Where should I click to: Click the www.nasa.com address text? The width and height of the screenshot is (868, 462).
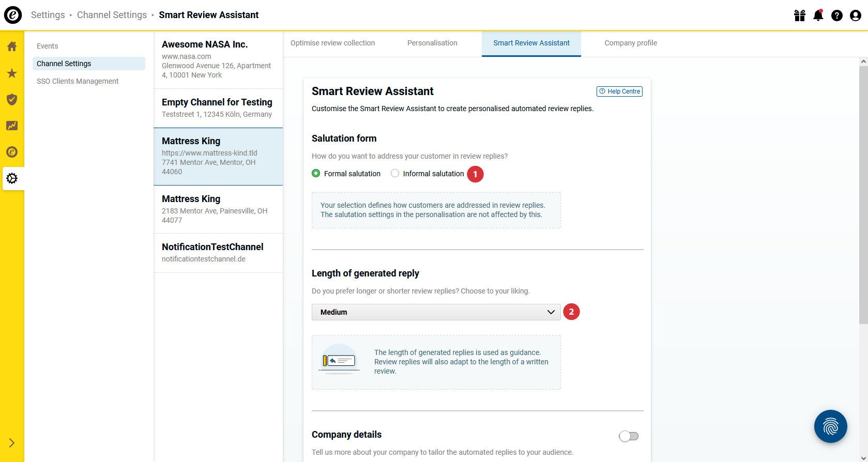click(187, 56)
